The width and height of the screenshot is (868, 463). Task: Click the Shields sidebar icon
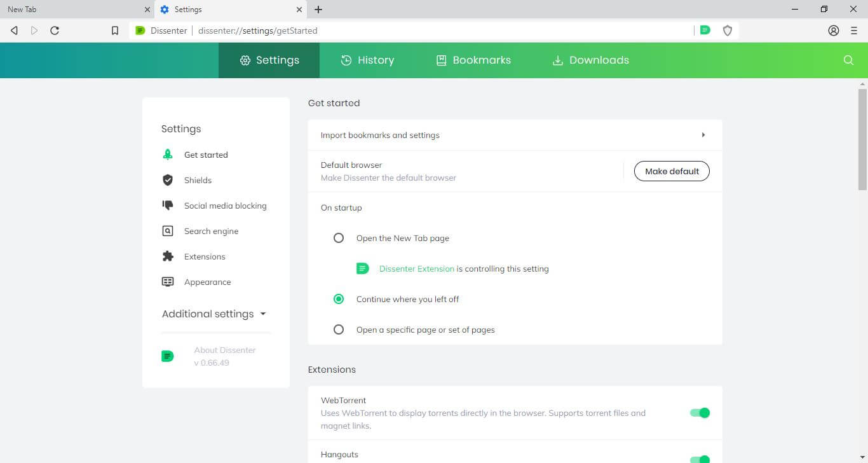click(168, 180)
